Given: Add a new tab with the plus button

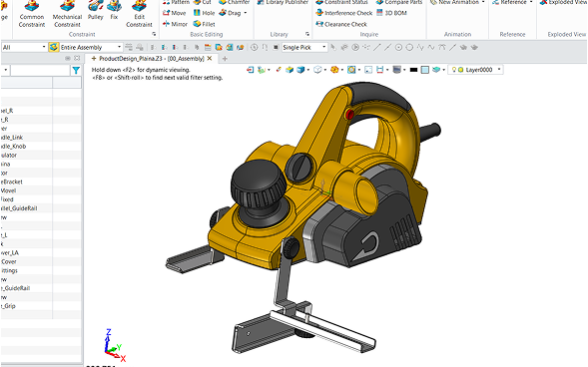Looking at the screenshot, I should point(225,59).
